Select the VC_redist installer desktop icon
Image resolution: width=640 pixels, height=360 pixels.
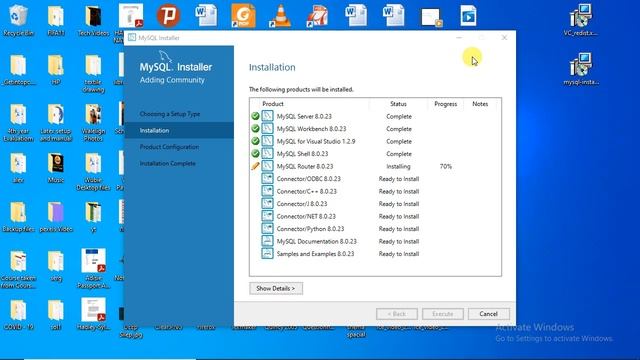point(580,20)
